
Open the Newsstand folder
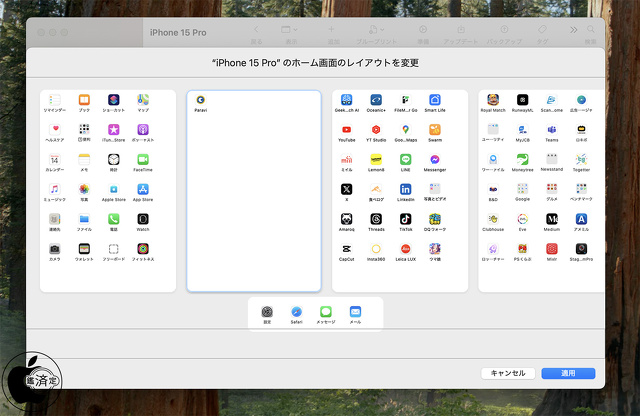(x=551, y=160)
